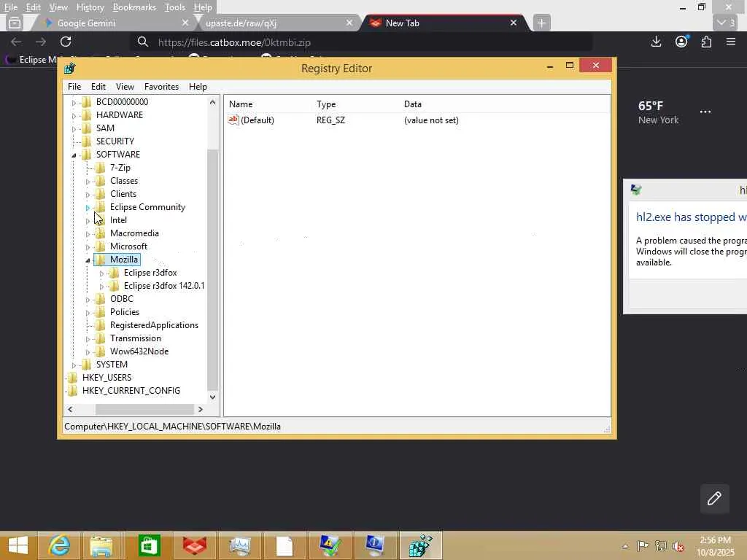
Task: Click the Action Center flag tray icon
Action: (x=642, y=546)
